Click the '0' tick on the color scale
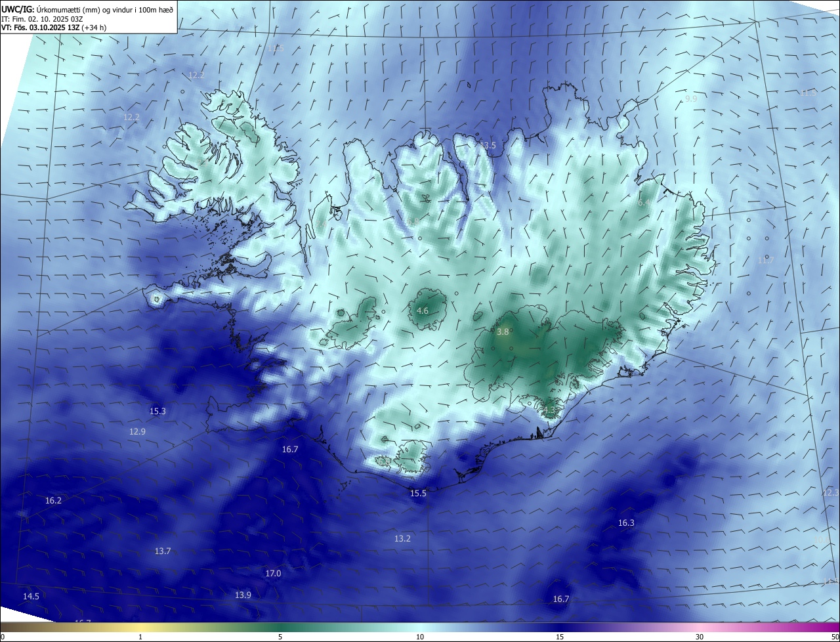This screenshot has height=642, width=840. click(x=3, y=637)
